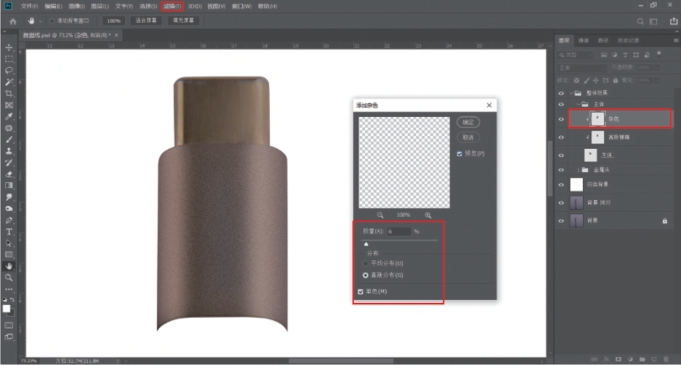Viewport: 681px width, 365px height.
Task: Uncheck the preview checkbox in noise dialog
Action: [460, 154]
